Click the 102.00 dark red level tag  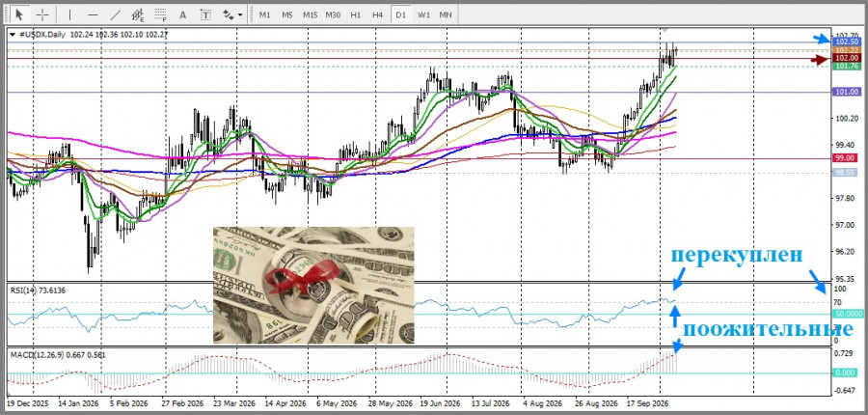(x=847, y=58)
